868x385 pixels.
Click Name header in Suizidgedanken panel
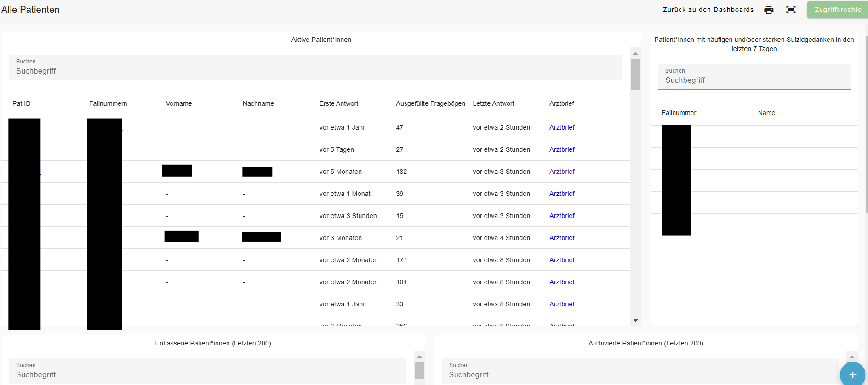[x=766, y=113]
